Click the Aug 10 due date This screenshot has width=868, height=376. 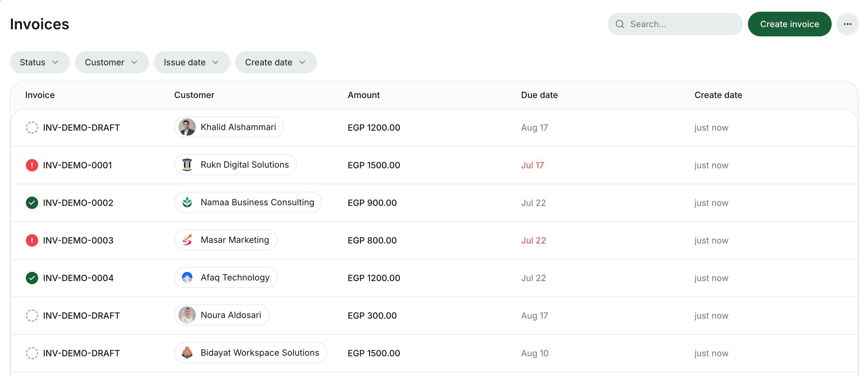(535, 353)
